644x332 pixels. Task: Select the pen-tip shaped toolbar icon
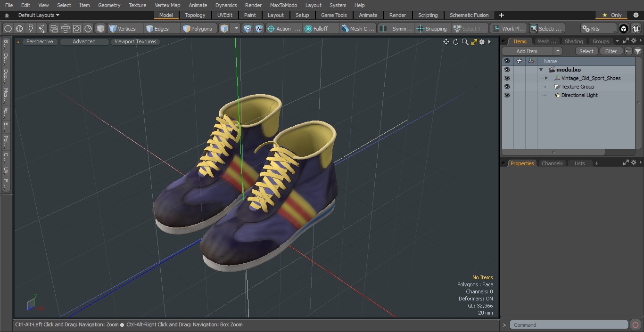pyautogui.click(x=31, y=29)
